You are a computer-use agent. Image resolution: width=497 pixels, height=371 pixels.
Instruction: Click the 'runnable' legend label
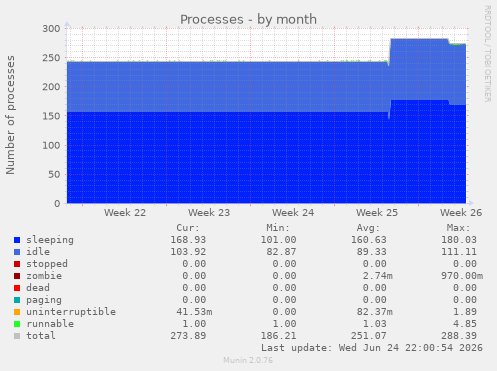point(50,324)
